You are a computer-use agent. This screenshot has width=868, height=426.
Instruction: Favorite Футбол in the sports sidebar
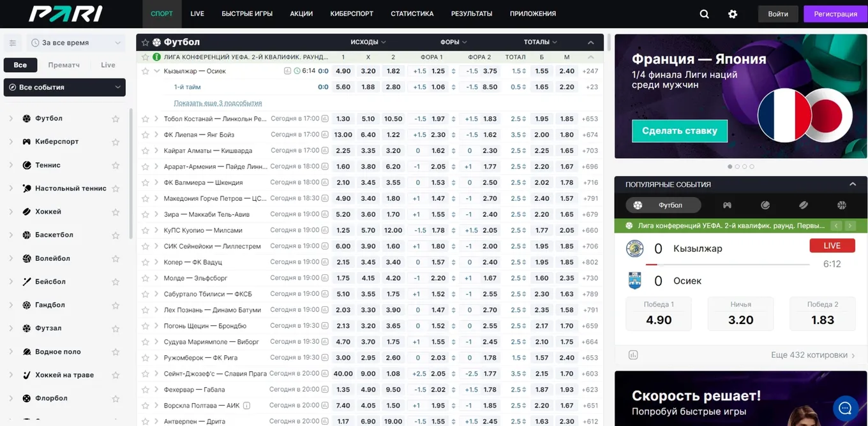116,119
